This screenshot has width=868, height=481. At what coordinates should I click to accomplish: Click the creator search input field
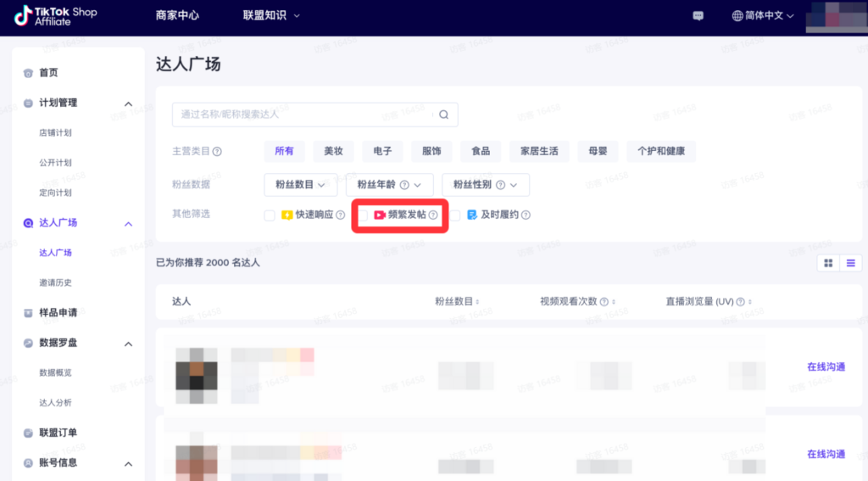[315, 115]
